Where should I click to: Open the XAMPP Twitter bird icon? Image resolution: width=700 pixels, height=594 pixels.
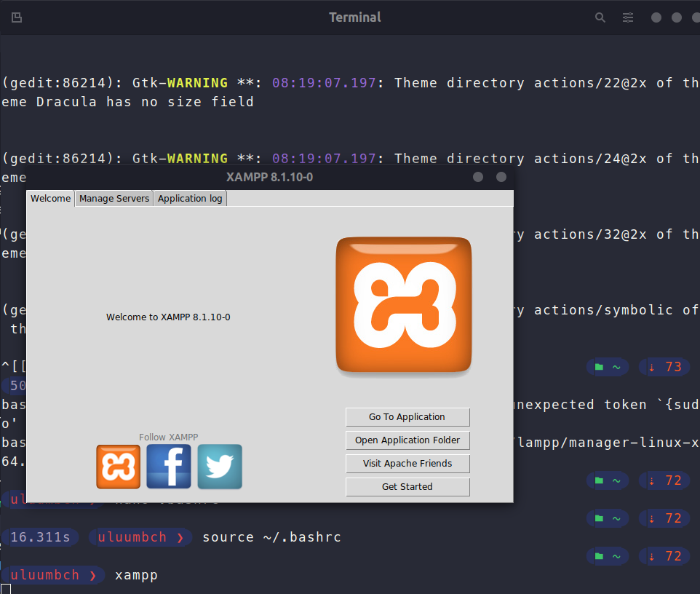[x=220, y=467]
